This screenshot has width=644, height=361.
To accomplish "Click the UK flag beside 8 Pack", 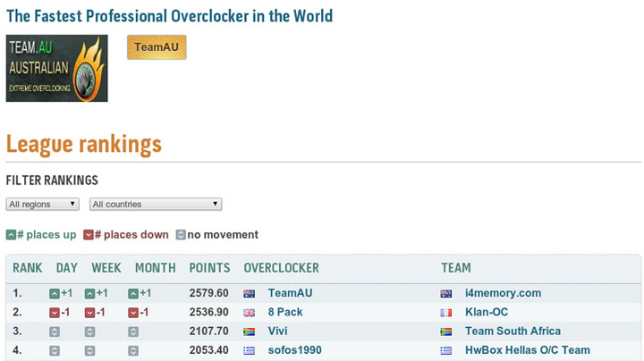I will click(x=250, y=313).
